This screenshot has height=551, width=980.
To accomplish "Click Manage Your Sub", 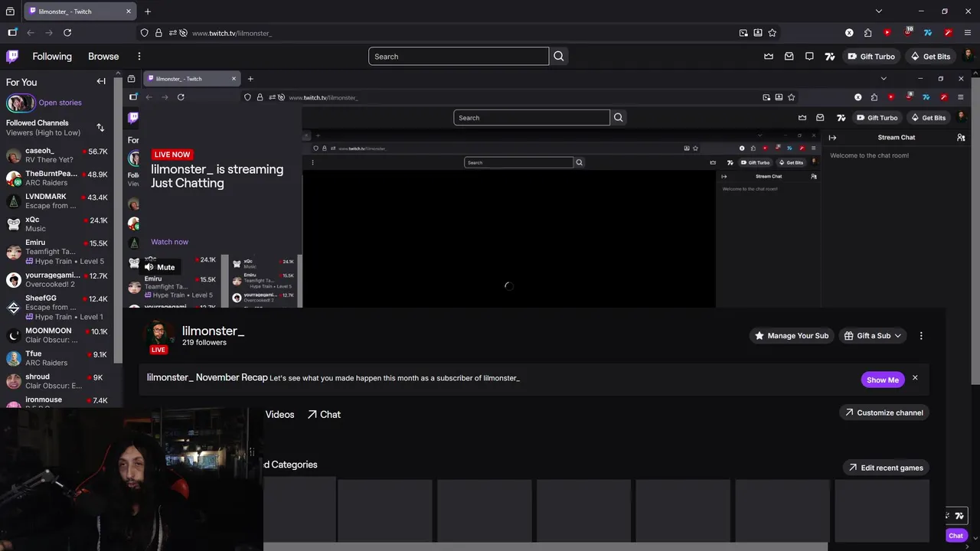I will coord(792,335).
